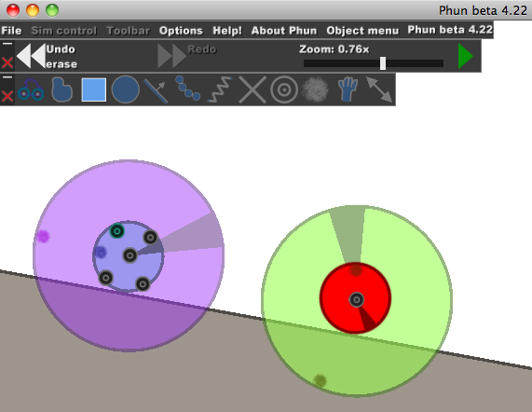Select the hinge tool with concentric circles
Viewport: 532px width, 412px height.
pyautogui.click(x=284, y=89)
